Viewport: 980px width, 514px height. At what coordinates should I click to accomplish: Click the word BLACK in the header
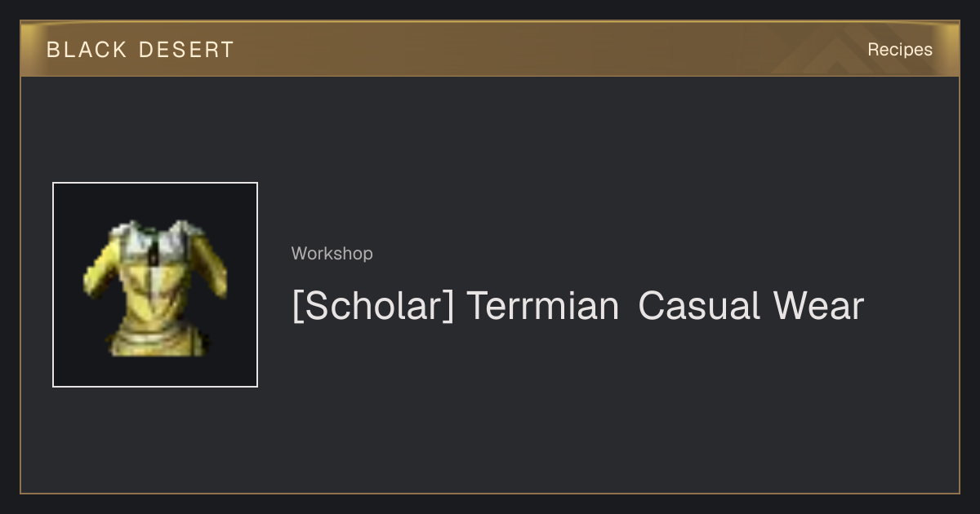pos(87,50)
